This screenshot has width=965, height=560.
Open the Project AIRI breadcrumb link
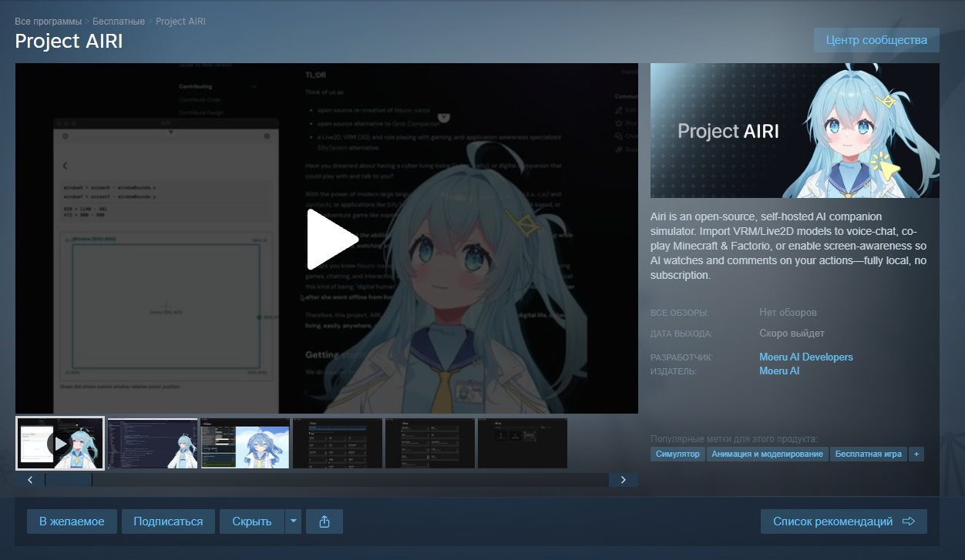pos(180,21)
